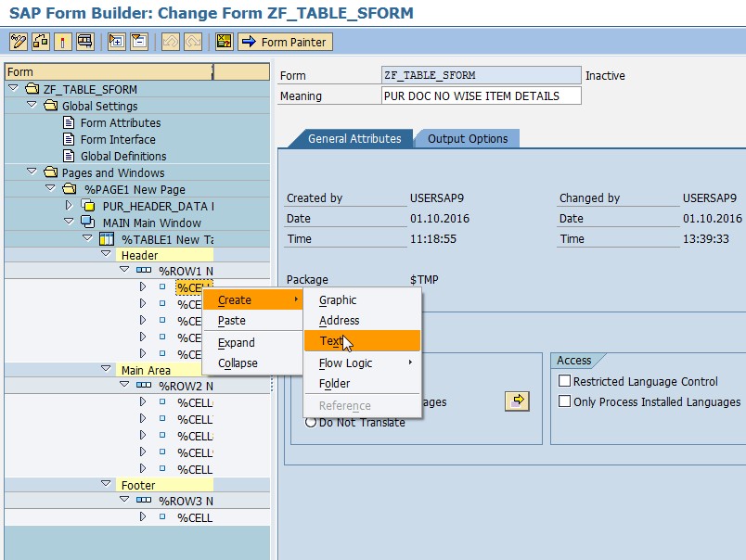
Task: Collapse the Main Area section node
Action: pyautogui.click(x=106, y=369)
